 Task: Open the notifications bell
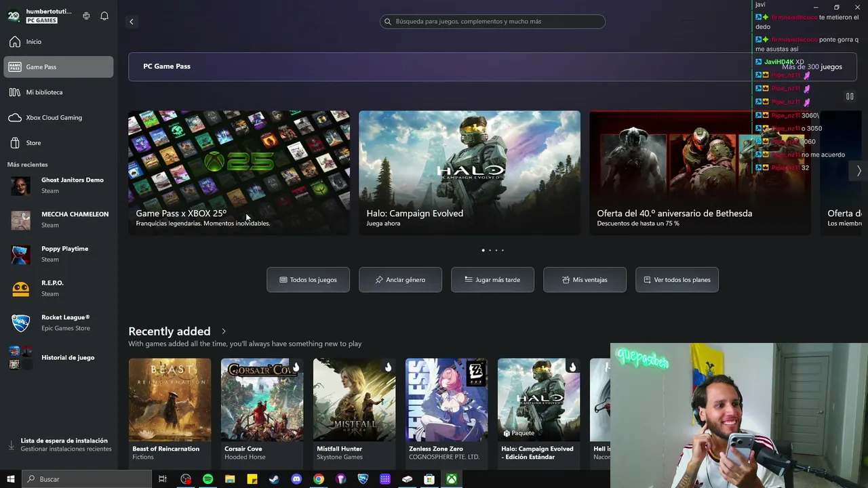pyautogui.click(x=104, y=16)
